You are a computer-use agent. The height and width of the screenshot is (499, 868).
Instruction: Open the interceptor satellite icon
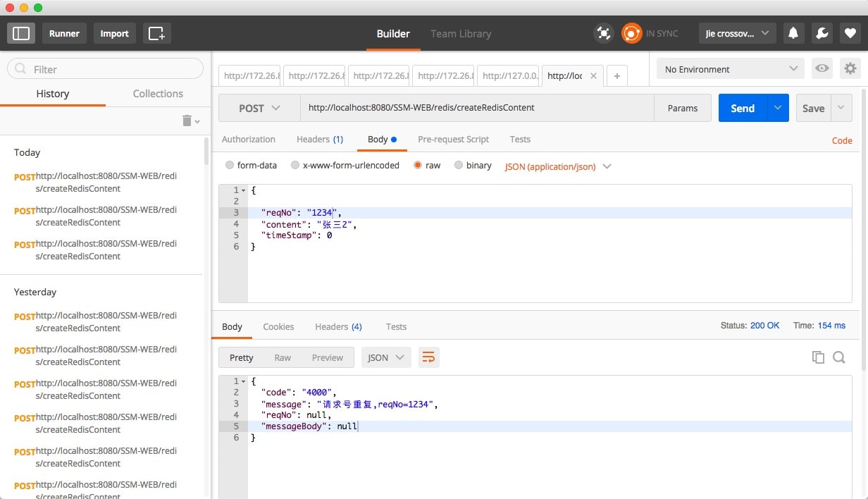point(603,33)
